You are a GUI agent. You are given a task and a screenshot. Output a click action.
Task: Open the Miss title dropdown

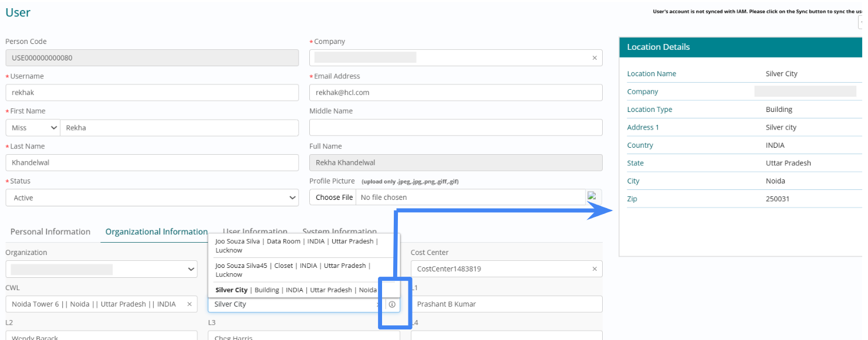click(33, 128)
